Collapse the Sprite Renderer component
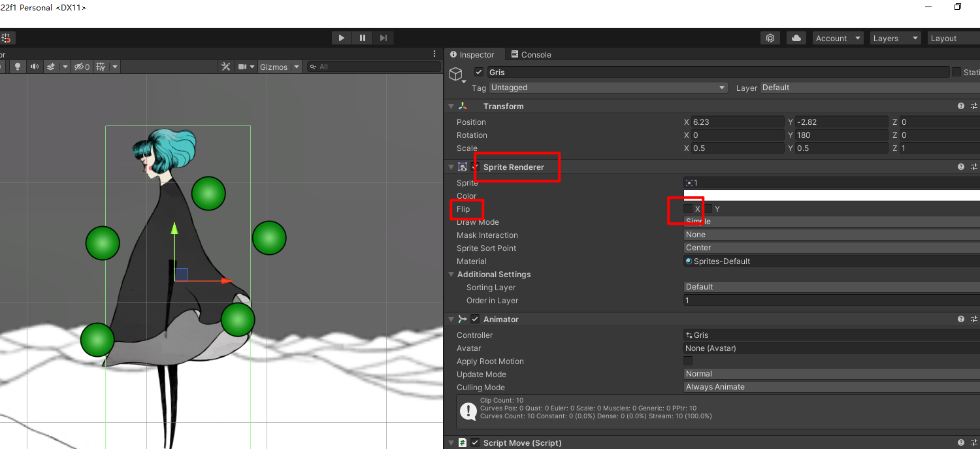The height and width of the screenshot is (449, 980). (x=451, y=167)
